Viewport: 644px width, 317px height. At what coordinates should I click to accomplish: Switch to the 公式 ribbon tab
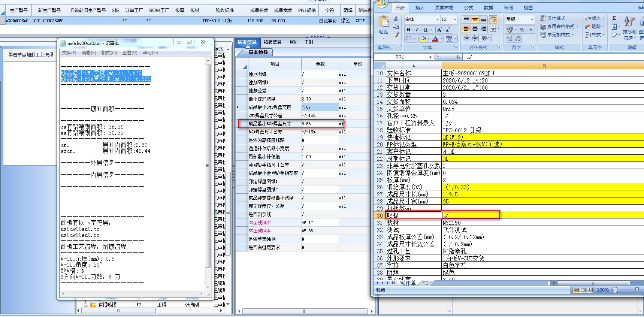pos(469,8)
